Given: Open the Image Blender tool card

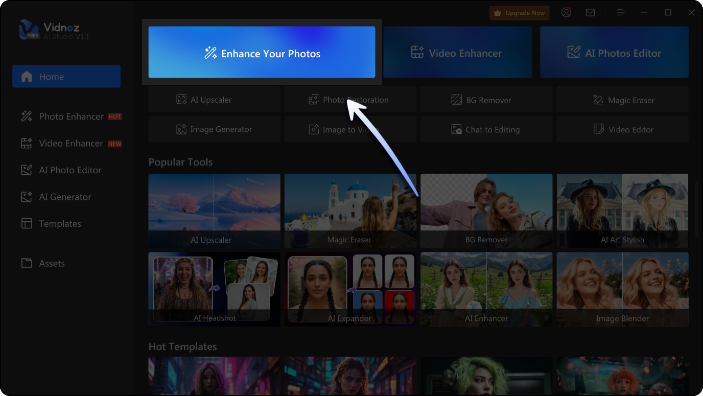Looking at the screenshot, I should pos(623,289).
